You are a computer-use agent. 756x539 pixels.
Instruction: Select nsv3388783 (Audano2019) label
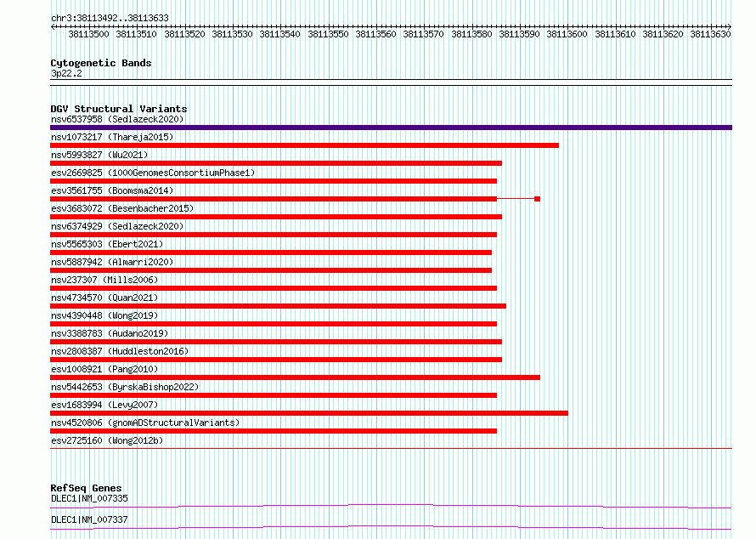[110, 333]
